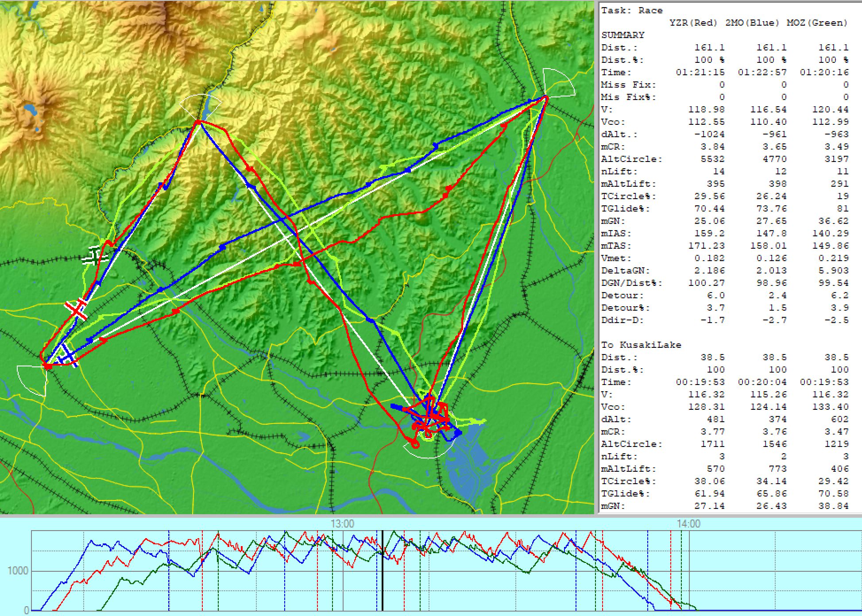Image resolution: width=862 pixels, height=616 pixels.
Task: Click the YZR(Red) column header
Action: [693, 23]
